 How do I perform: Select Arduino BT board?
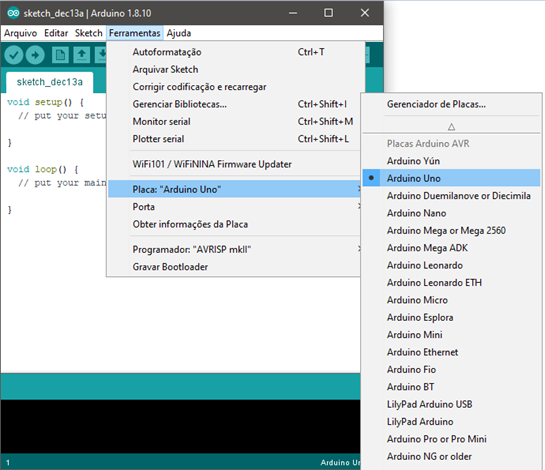click(451, 387)
